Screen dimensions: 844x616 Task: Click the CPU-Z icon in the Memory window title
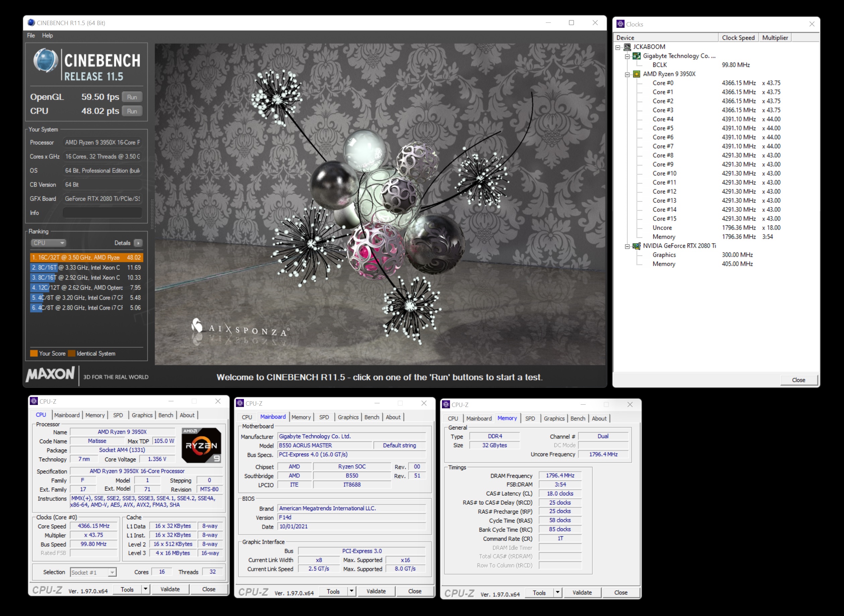click(x=446, y=405)
